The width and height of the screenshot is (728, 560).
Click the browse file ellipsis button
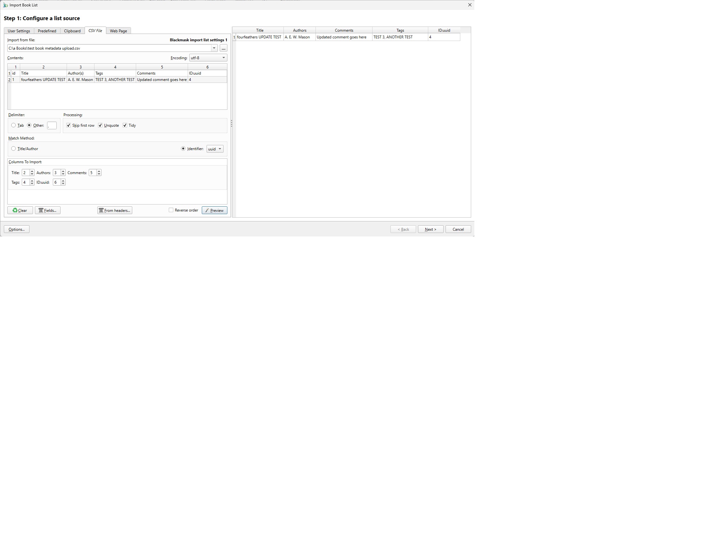pos(223,48)
